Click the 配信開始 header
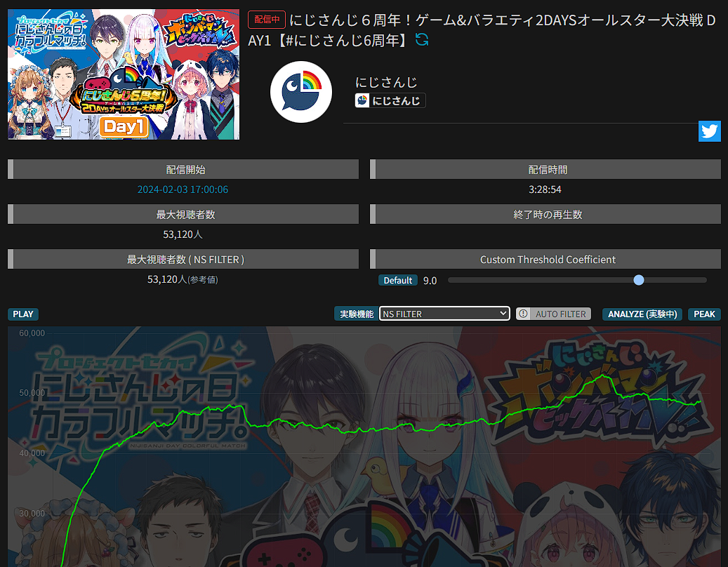Viewport: 728px width, 567px height. 183,169
